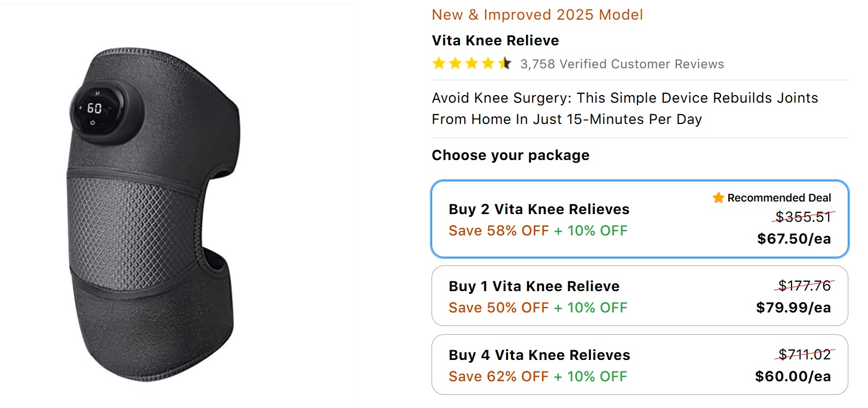
Task: Select the Buy 4 Vita Knee Relieves package
Action: click(639, 365)
